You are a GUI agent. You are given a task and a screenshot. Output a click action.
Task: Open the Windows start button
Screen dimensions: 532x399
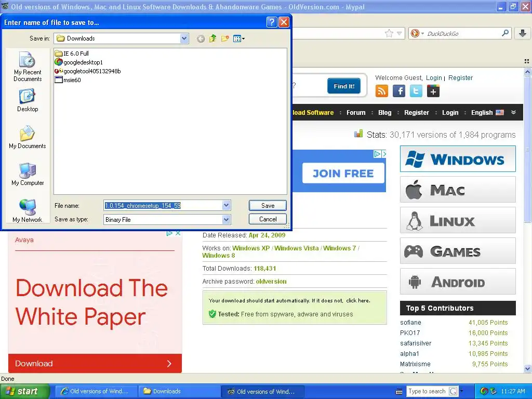point(24,391)
